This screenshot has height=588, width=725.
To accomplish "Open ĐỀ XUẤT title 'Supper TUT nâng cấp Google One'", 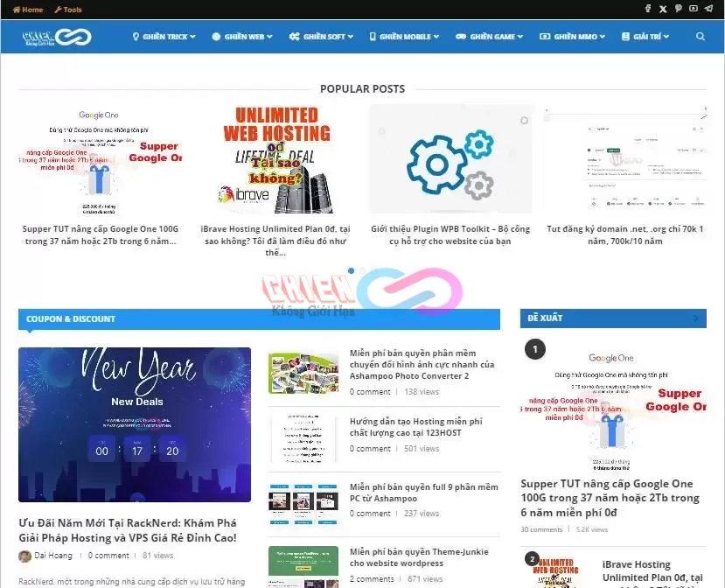I will 610,498.
